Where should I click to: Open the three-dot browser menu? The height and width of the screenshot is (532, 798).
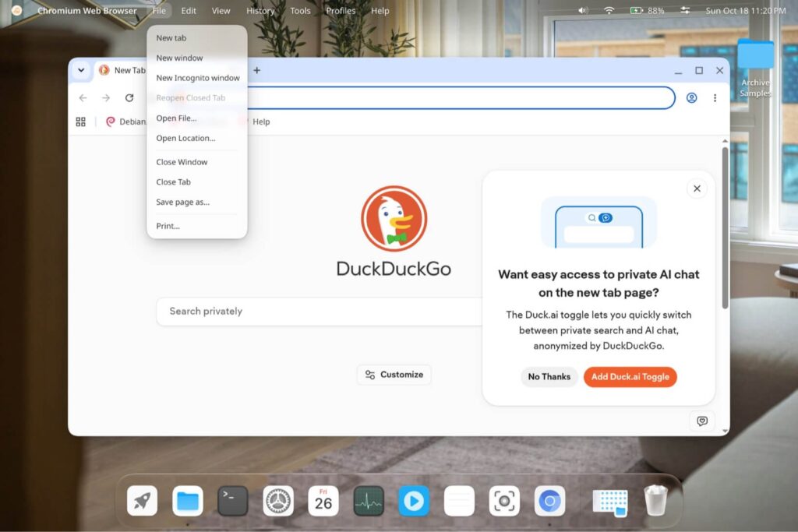click(715, 97)
